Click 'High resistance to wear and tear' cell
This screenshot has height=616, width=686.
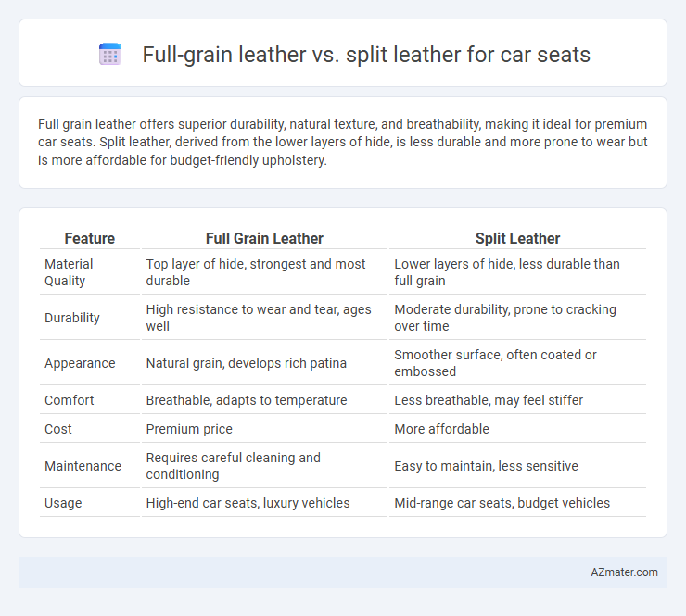tap(264, 318)
